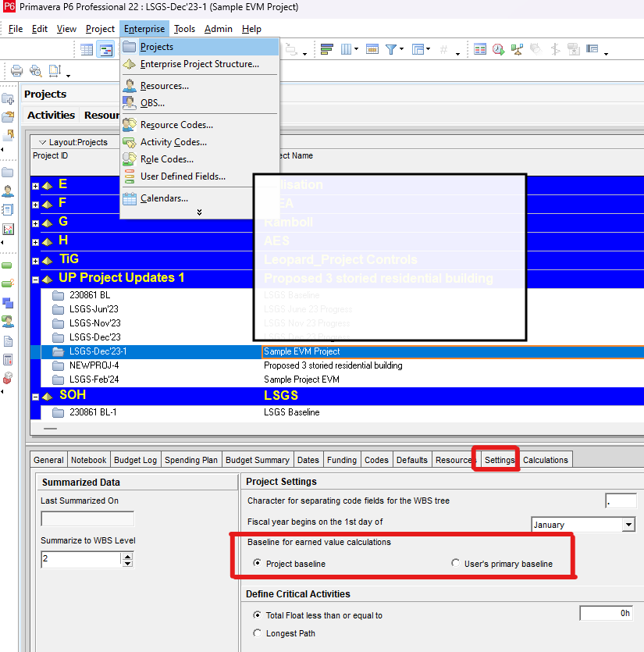Collapse the UP Project Updates 1 node
644x652 pixels.
click(x=35, y=279)
